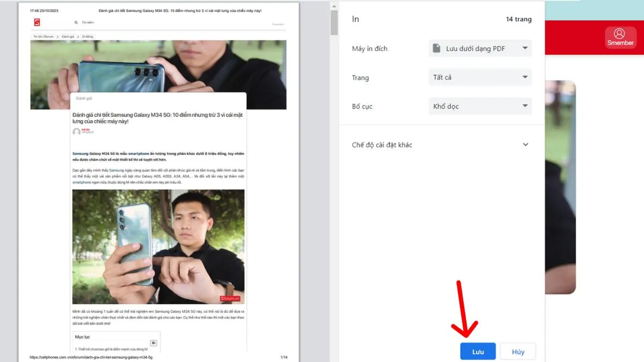Screen dimensions: 644x362
Task: Click the PDF document icon in destination field
Action: [x=437, y=48]
